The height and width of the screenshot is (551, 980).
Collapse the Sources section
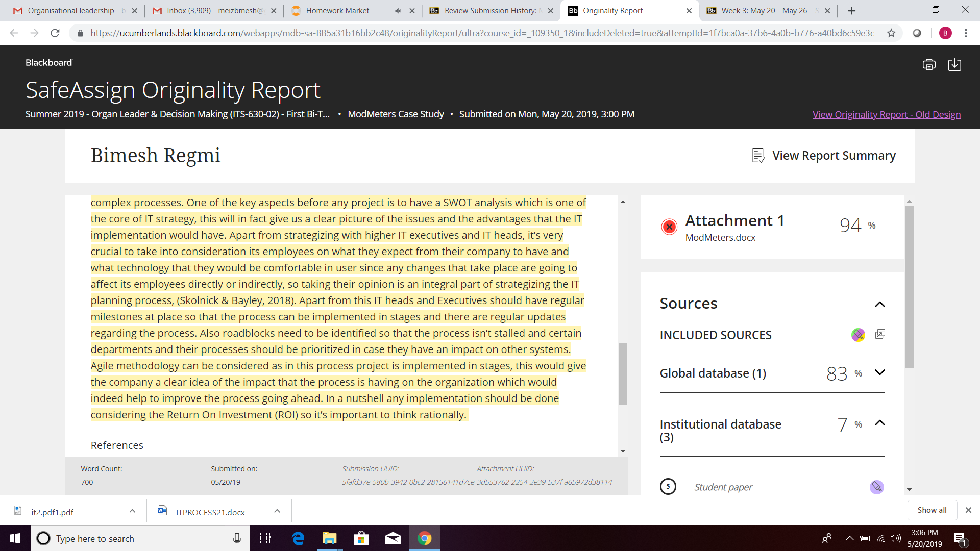(879, 304)
